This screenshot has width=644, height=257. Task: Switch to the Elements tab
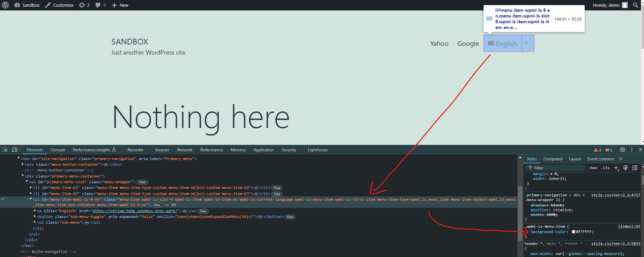(35, 150)
